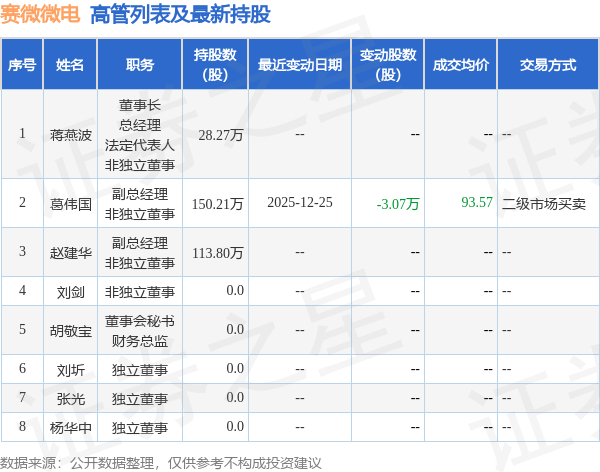Select the 序号 column header

point(22,65)
